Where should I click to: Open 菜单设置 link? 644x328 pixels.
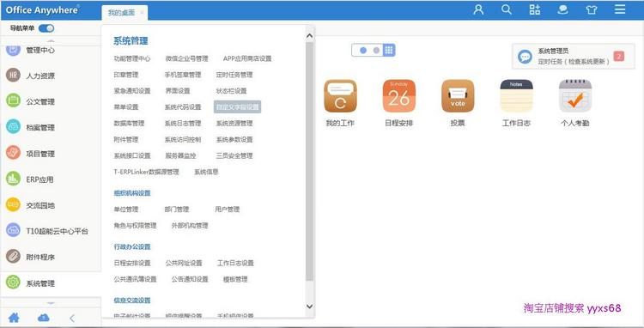(x=126, y=107)
